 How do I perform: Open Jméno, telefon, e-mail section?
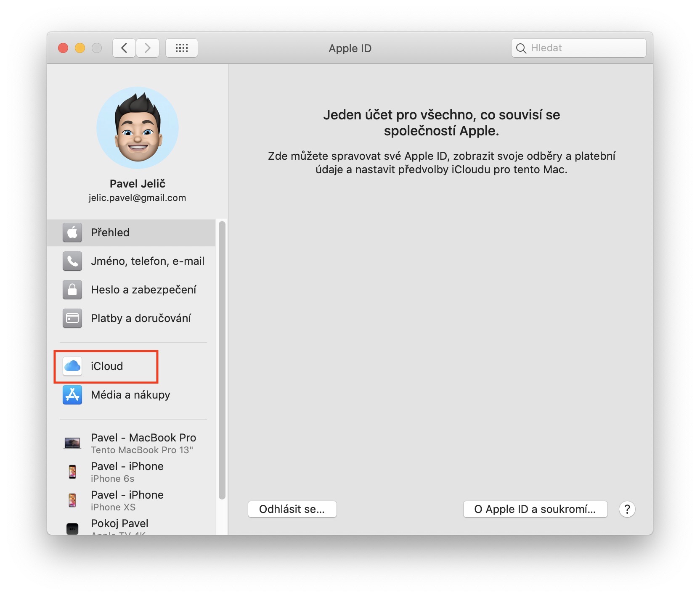coord(131,261)
